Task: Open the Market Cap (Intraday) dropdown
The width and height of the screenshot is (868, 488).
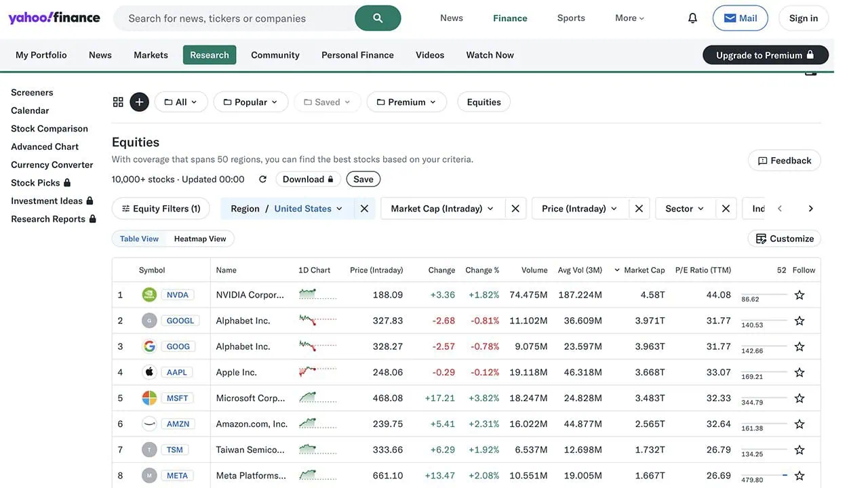Action: 441,208
